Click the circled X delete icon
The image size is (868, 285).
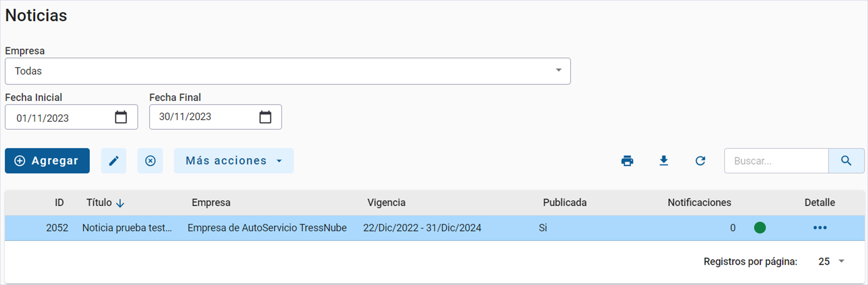pyautogui.click(x=150, y=161)
